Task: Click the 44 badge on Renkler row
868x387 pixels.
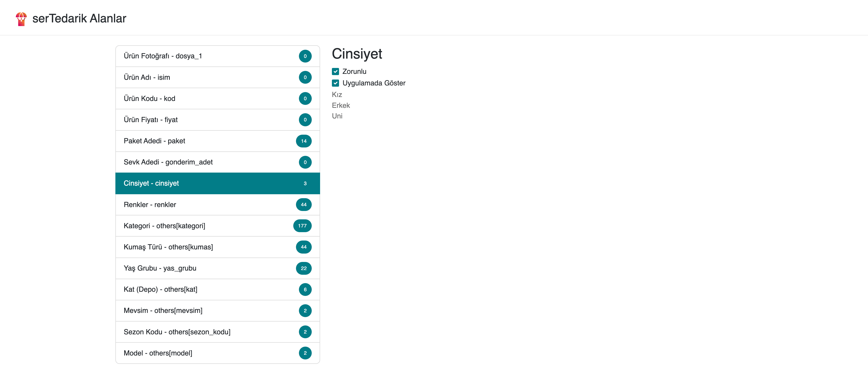Action: (x=303, y=205)
